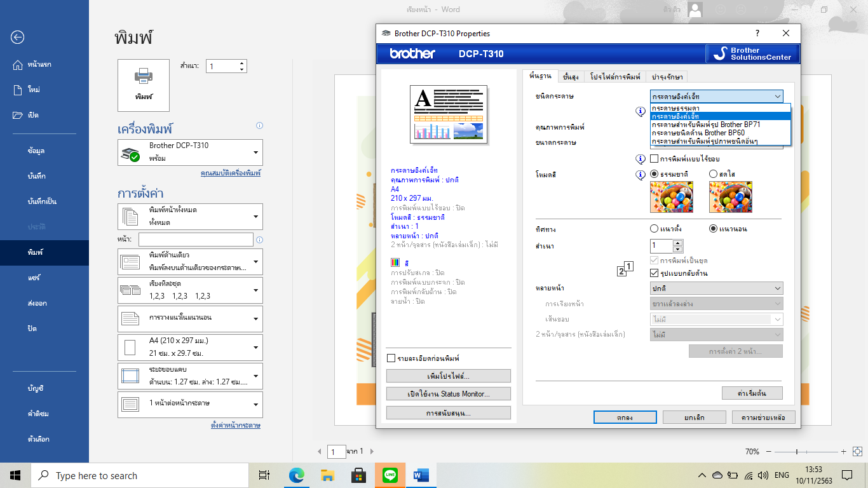The image size is (868, 488).
Task: Open Windows Start menu
Action: click(x=15, y=475)
